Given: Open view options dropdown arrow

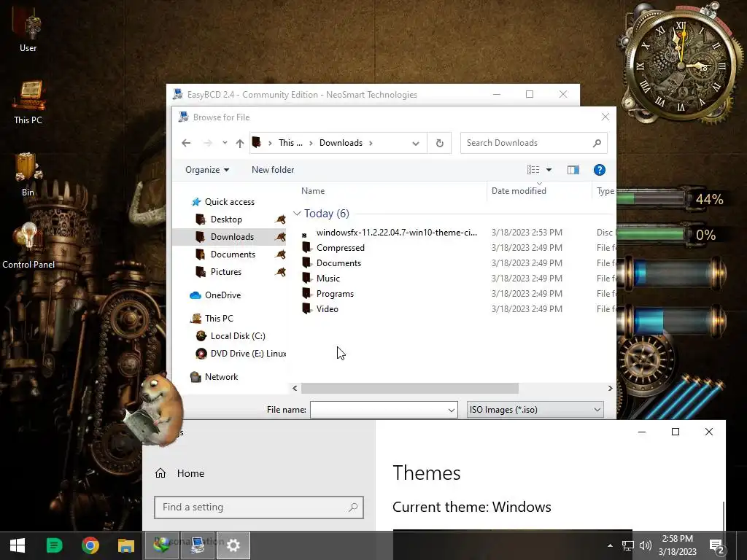Looking at the screenshot, I should 549,170.
